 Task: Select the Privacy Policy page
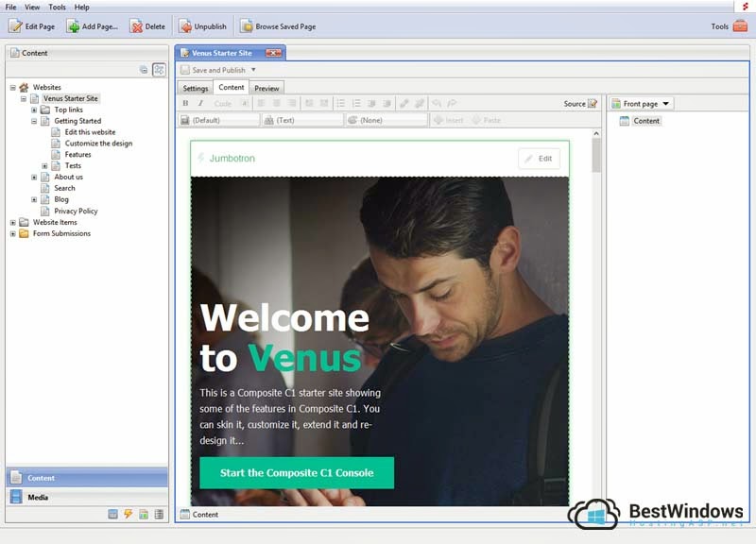76,211
